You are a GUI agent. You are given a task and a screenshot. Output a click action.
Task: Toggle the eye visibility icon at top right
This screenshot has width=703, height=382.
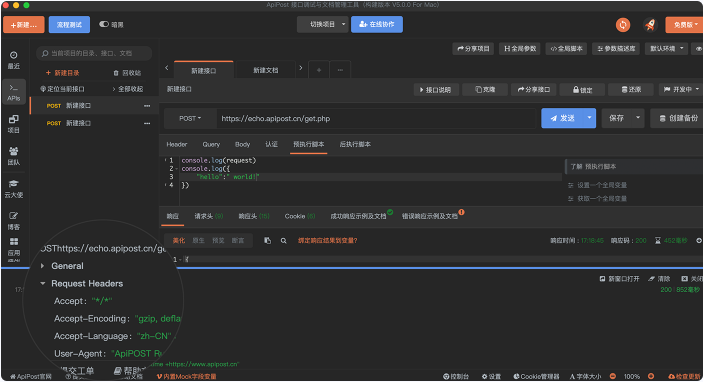(699, 48)
